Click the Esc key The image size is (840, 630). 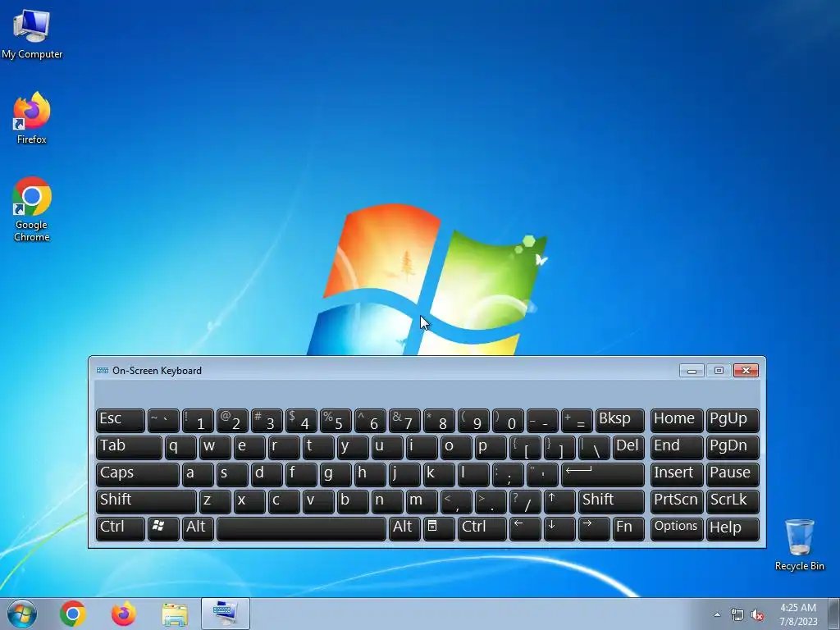coord(120,421)
